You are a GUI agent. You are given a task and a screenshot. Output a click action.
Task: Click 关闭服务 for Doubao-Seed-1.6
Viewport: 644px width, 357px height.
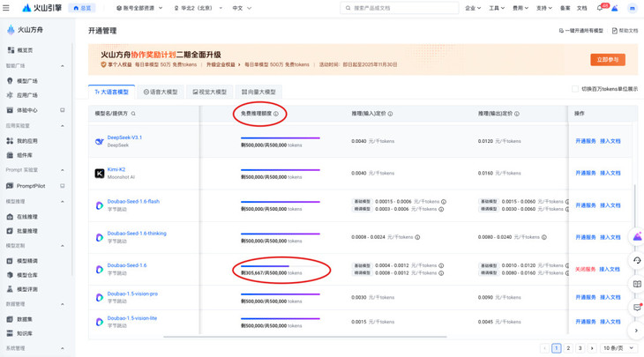point(585,269)
